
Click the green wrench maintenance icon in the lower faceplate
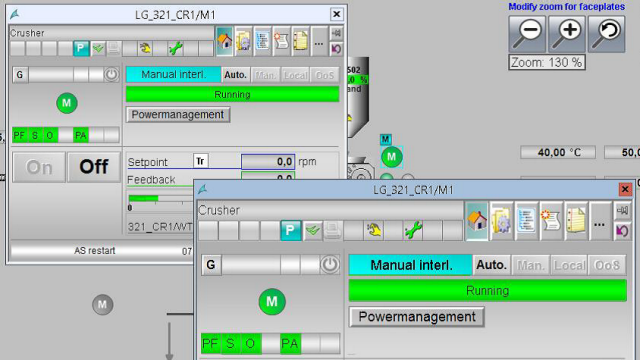tap(413, 230)
